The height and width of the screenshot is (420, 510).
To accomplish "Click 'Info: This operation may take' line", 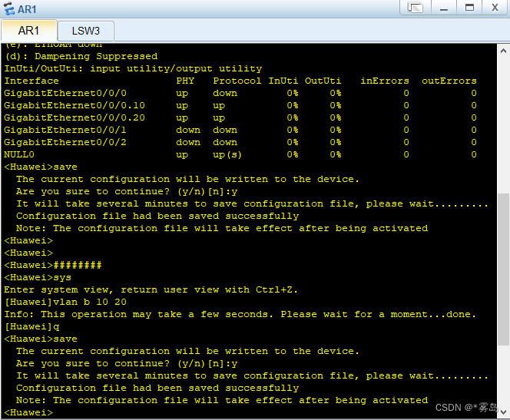I will click(240, 314).
